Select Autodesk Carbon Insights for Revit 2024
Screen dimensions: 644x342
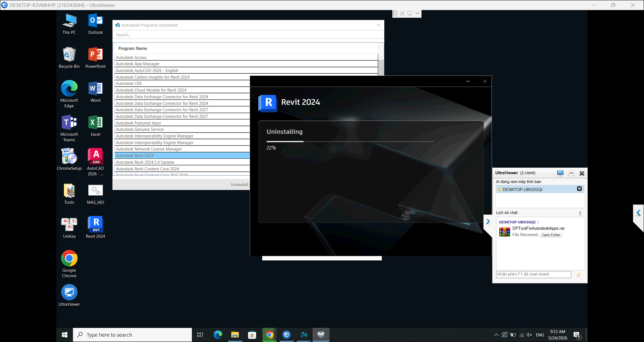[x=182, y=77]
